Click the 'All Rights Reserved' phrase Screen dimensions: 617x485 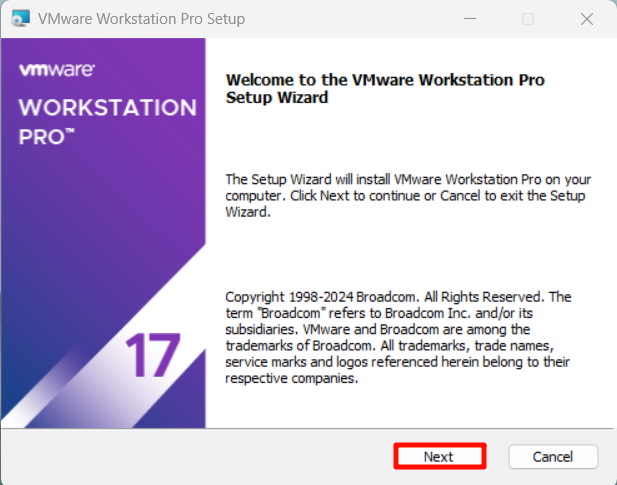click(x=490, y=297)
